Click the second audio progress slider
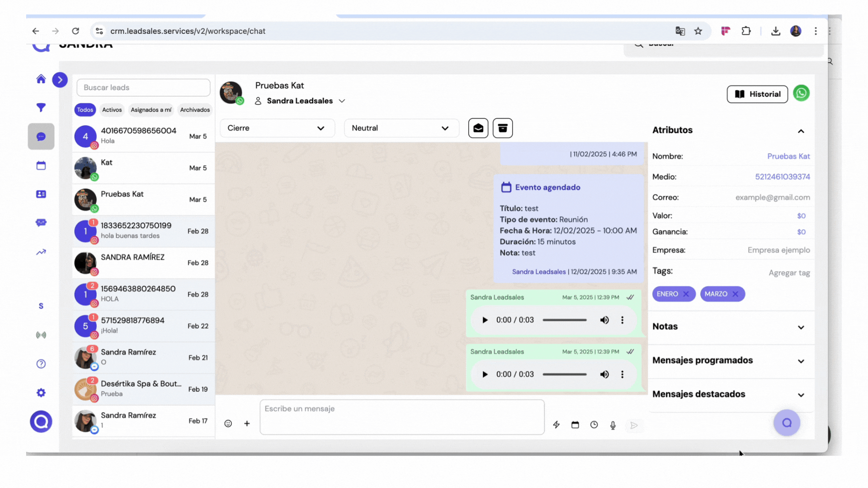This screenshot has height=488, width=868. tap(565, 374)
